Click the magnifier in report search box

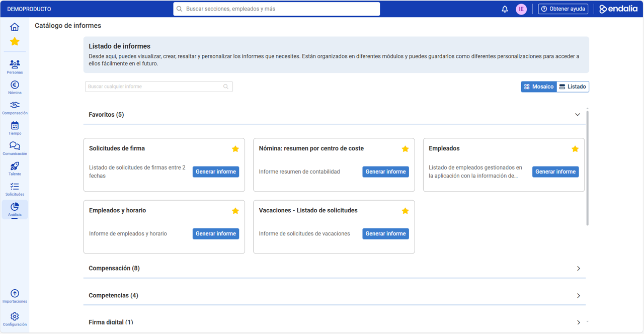coord(226,87)
